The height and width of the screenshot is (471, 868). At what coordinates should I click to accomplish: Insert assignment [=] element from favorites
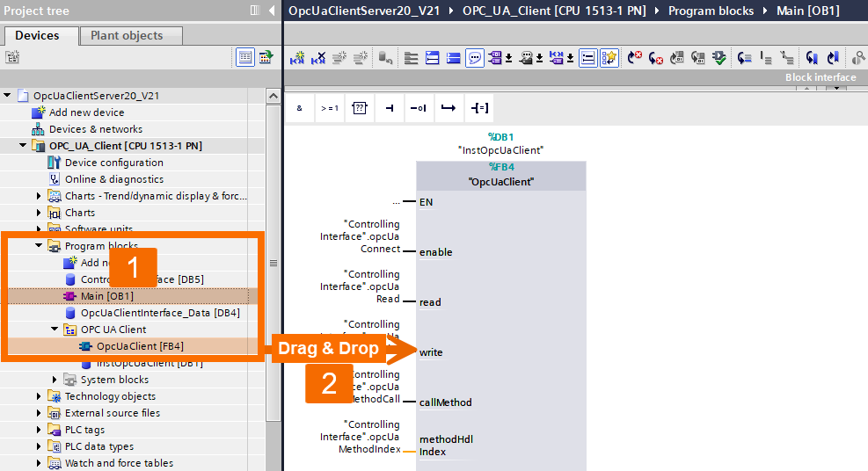point(479,108)
